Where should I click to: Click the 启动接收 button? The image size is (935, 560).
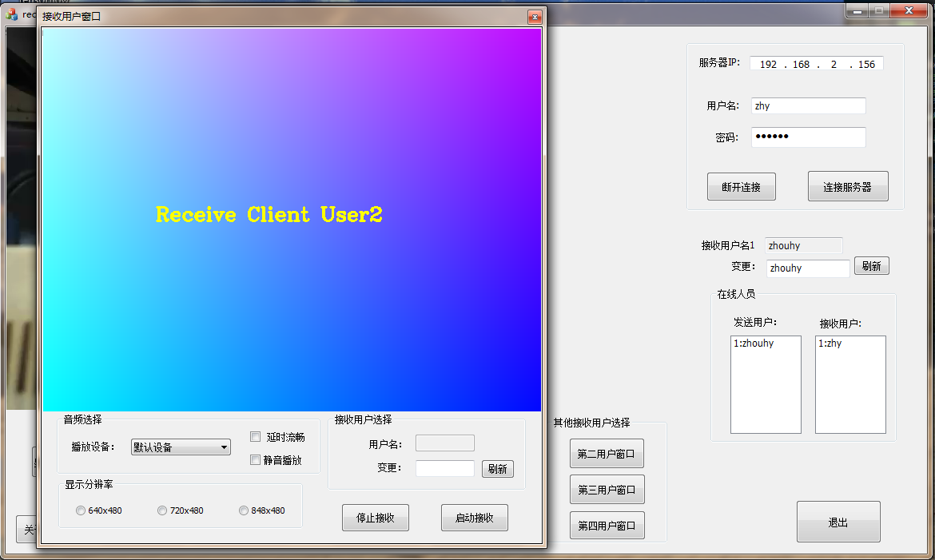pos(474,518)
